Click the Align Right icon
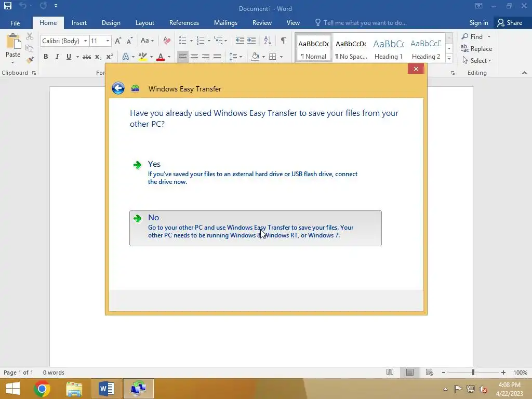Screen dimensions: 532x399 206,57
